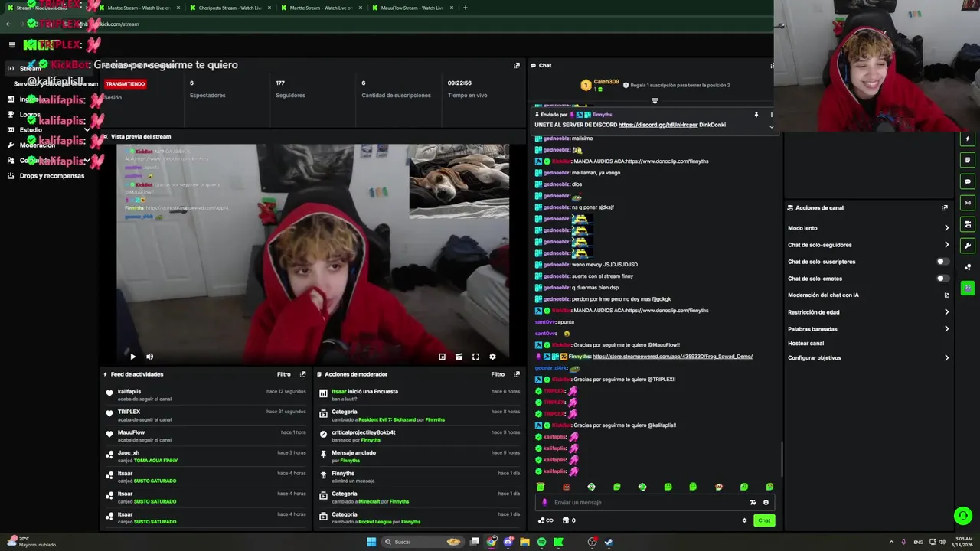Open emoji picker in message box
The width and height of the screenshot is (980, 551).
click(x=766, y=503)
